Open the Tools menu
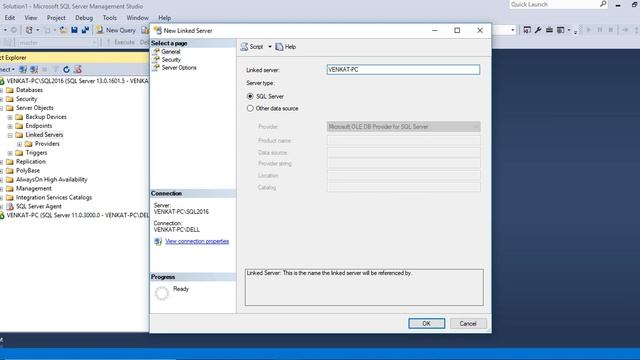The width and height of the screenshot is (640, 360). (110, 18)
